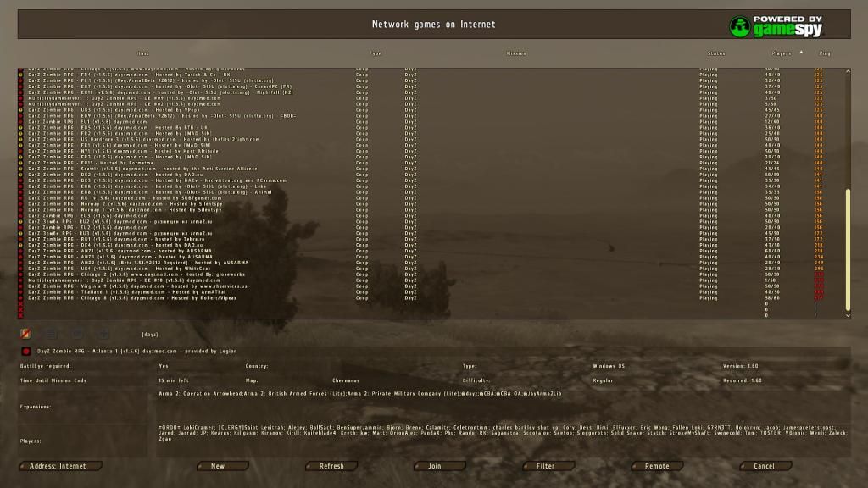Click the scroll-down arrow of the server list

[x=848, y=315]
